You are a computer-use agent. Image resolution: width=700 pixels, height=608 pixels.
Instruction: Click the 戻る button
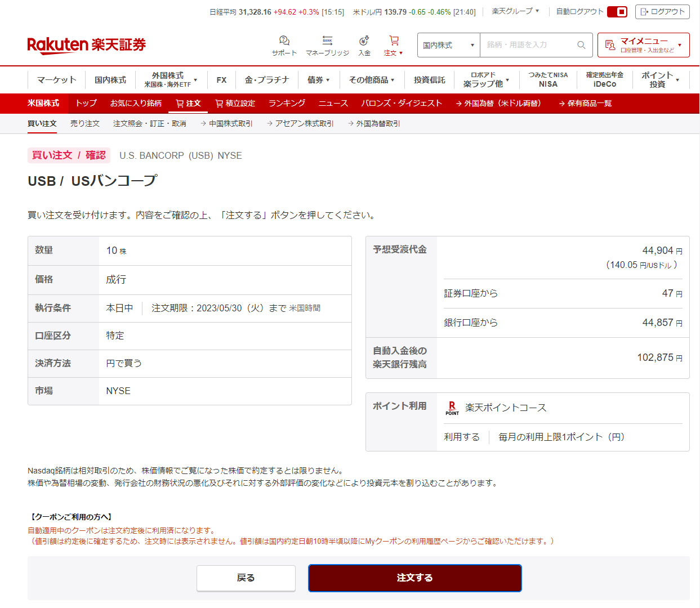click(x=246, y=578)
